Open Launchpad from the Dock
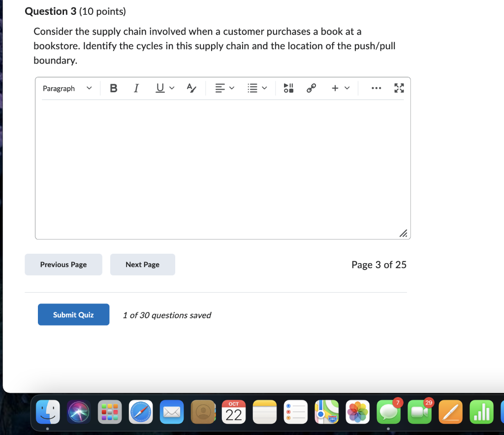Screen dimensions: 504x435 [110, 412]
